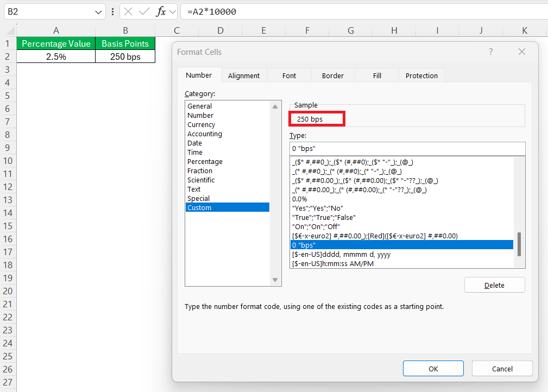Choose the euro currency [Red] format code
Screen dimensions: 548x392
(x=402, y=236)
